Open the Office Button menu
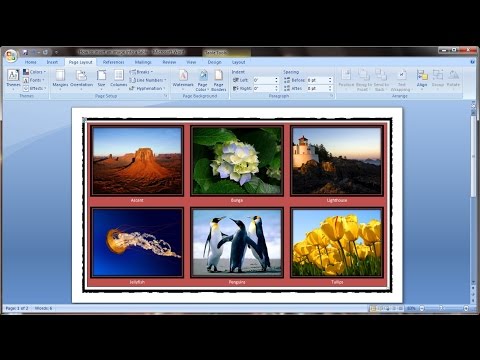The height and width of the screenshot is (360, 480). pyautogui.click(x=11, y=55)
